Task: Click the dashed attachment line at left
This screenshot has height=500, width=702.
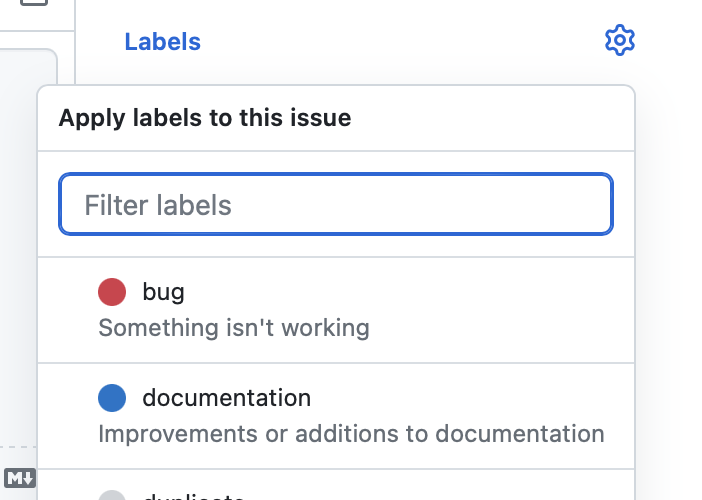Action: [x=18, y=447]
